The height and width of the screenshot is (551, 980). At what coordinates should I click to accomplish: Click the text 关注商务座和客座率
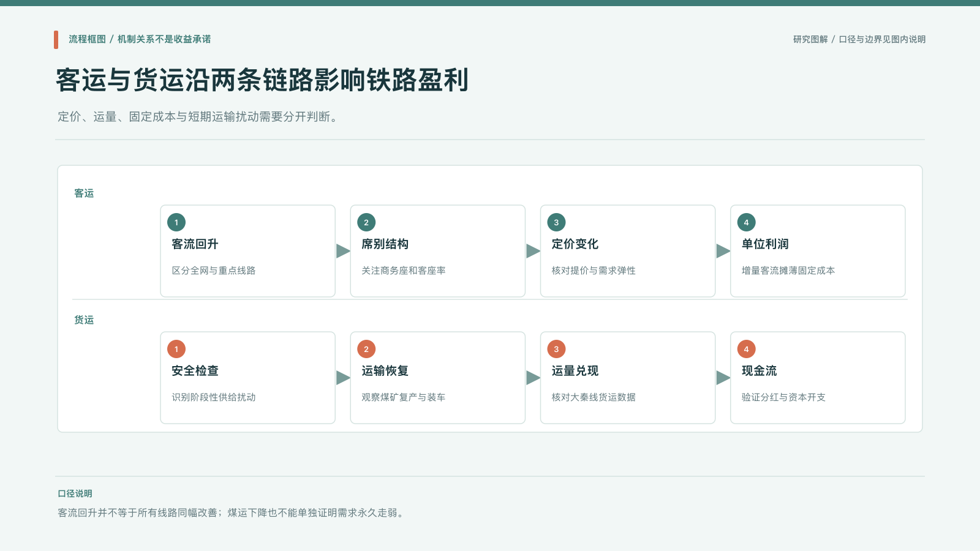coord(404,271)
